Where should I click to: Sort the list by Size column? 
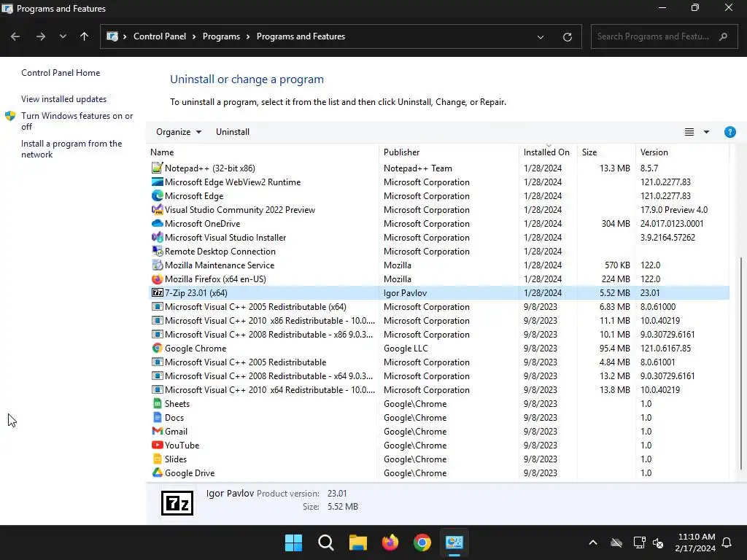click(x=606, y=152)
